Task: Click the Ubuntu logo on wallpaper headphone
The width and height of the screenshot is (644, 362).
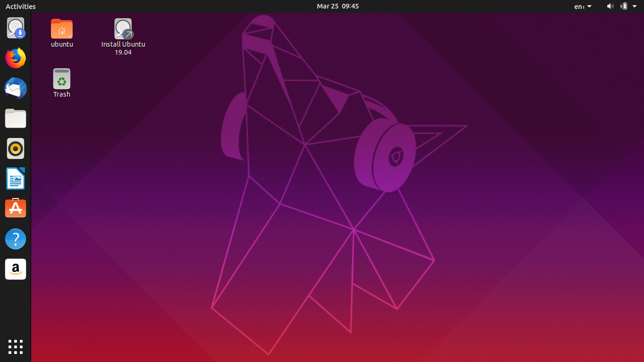Action: pos(395,157)
